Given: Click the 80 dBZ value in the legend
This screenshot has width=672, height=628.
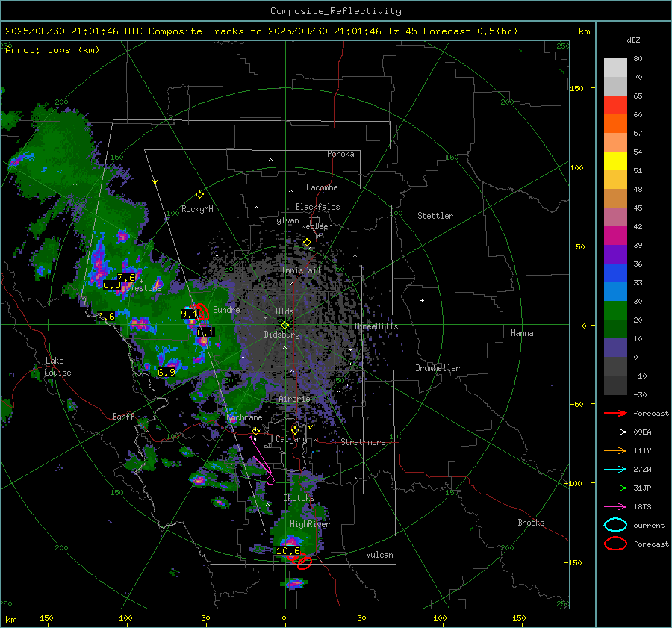Looking at the screenshot, I should [x=638, y=59].
